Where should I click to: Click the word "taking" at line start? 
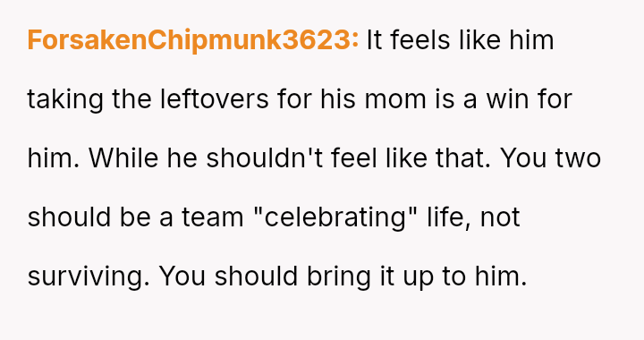[x=65, y=99]
